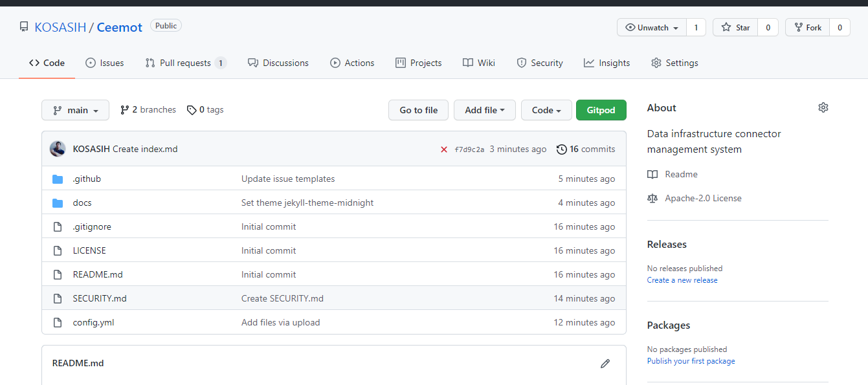Viewport: 868px width, 385px height.
Task: Open the main branch dropdown
Action: pyautogui.click(x=75, y=110)
